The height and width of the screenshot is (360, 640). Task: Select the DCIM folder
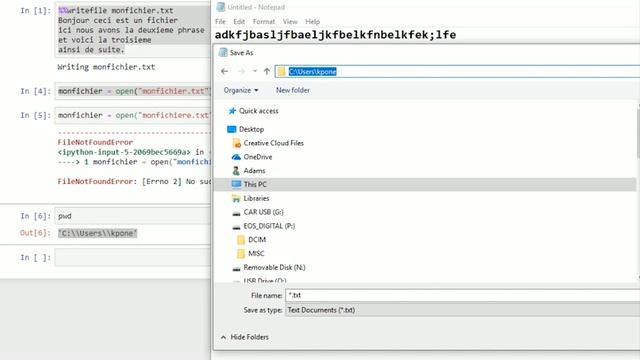click(x=257, y=240)
